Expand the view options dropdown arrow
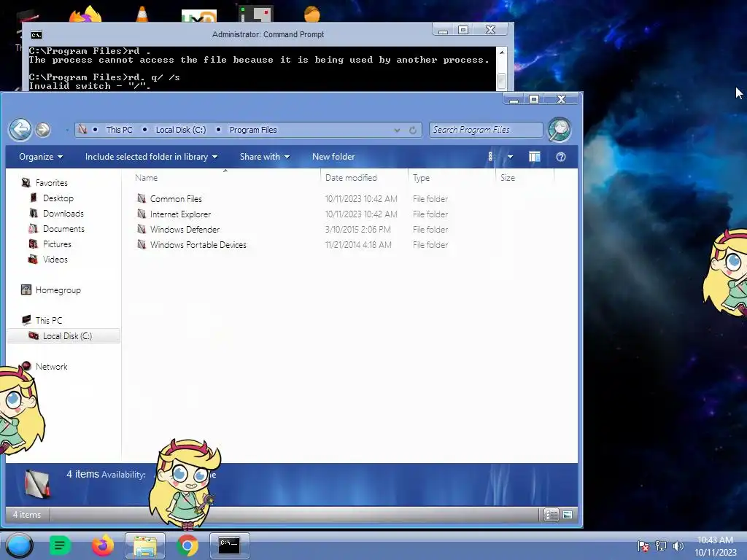Viewport: 747px width, 560px height. point(510,157)
